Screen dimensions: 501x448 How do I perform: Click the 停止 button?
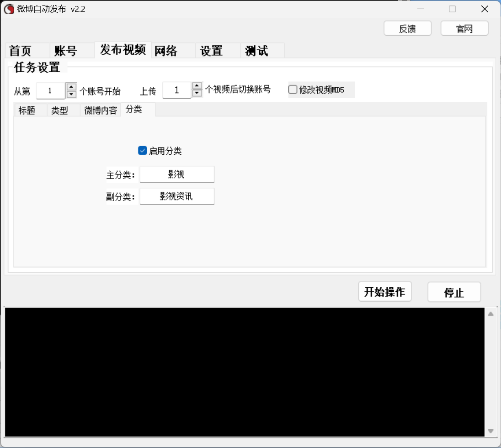coord(454,292)
